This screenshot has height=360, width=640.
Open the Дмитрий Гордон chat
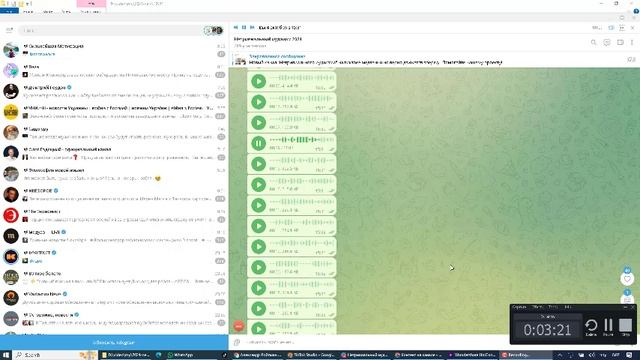tap(114, 91)
